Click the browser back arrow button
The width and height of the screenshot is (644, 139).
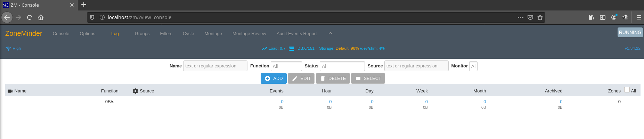[7, 17]
